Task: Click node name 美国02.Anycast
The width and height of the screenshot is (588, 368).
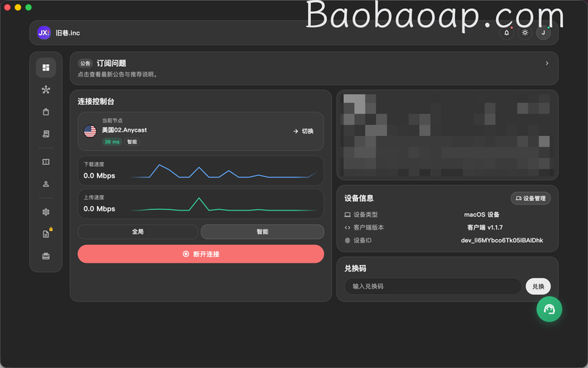Action: tap(124, 130)
